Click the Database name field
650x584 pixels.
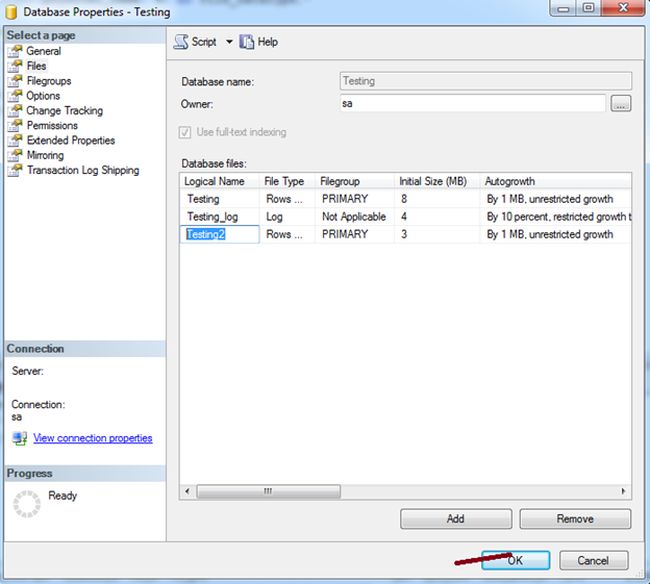tap(486, 81)
